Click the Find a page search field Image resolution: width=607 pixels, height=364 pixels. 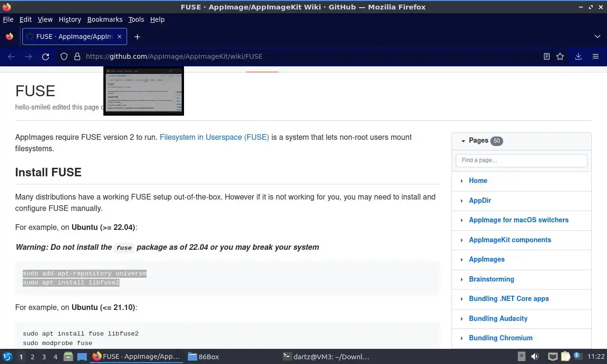pyautogui.click(x=521, y=160)
